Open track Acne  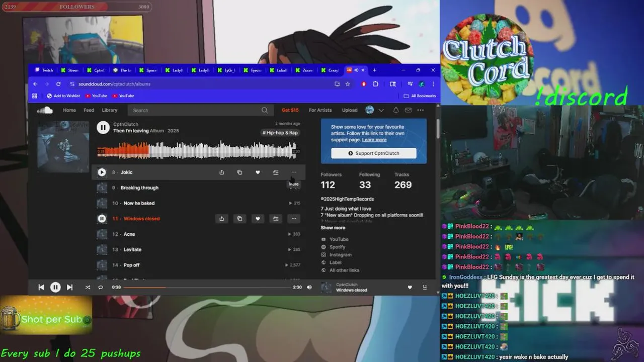pyautogui.click(x=129, y=234)
